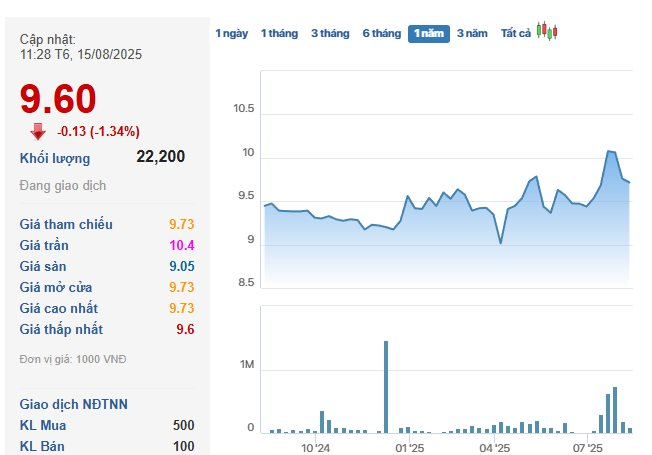Screen dimensions: 652x455
Task: Click the 'KL Mua' value 500
Action: [x=183, y=425]
